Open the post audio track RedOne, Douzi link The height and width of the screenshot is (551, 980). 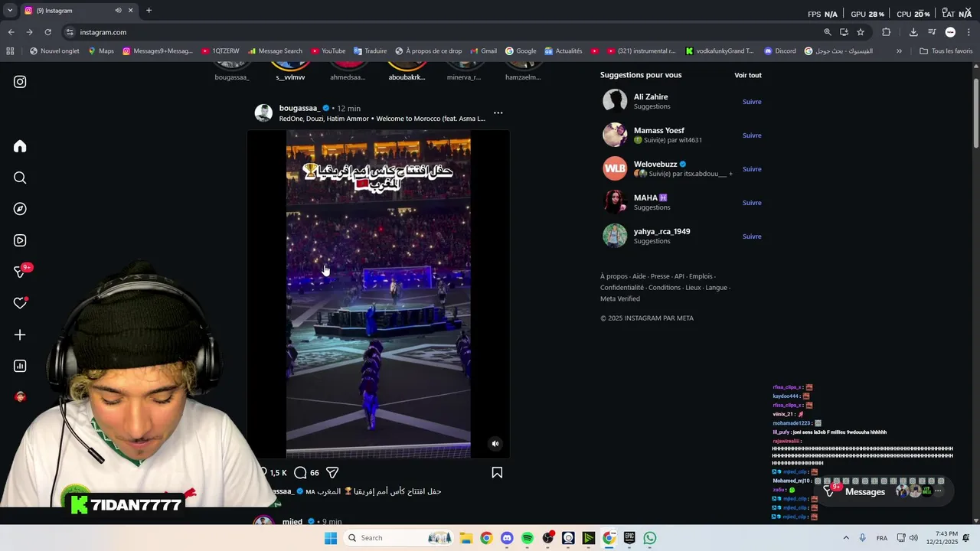pyautogui.click(x=382, y=119)
